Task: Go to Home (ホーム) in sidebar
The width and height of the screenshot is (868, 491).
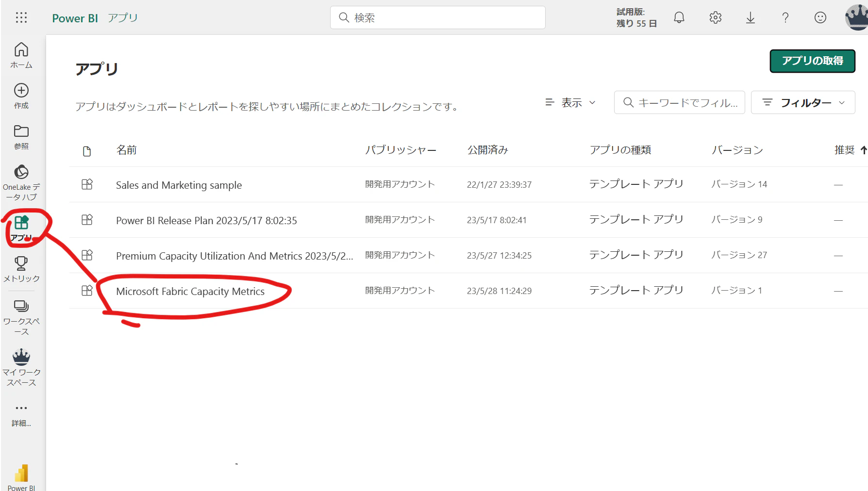Action: point(21,55)
